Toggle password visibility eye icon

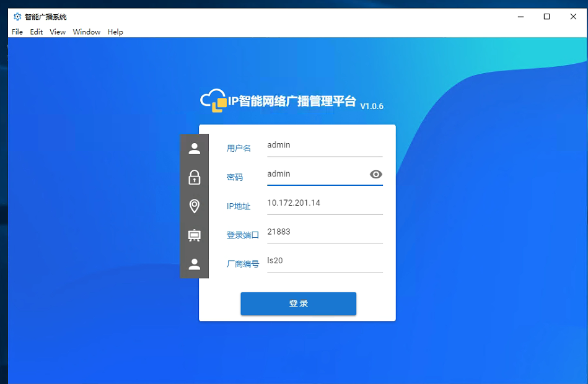coord(375,174)
